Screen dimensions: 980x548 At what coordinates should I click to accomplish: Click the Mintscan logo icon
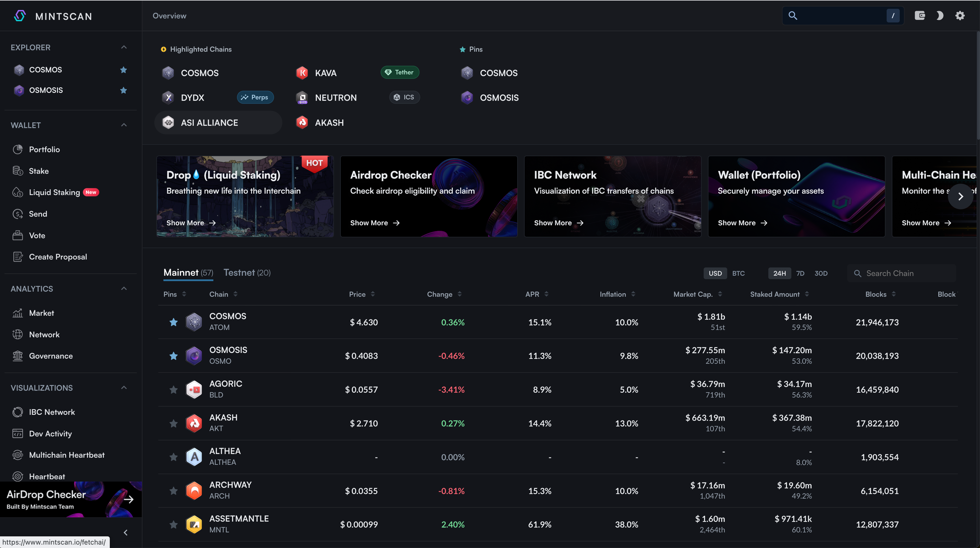pyautogui.click(x=20, y=16)
